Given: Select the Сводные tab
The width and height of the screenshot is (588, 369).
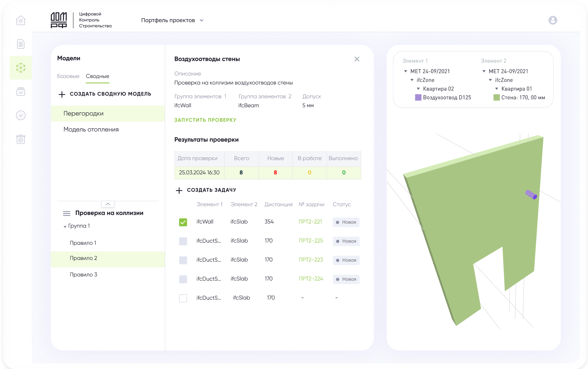Looking at the screenshot, I should click(x=98, y=76).
